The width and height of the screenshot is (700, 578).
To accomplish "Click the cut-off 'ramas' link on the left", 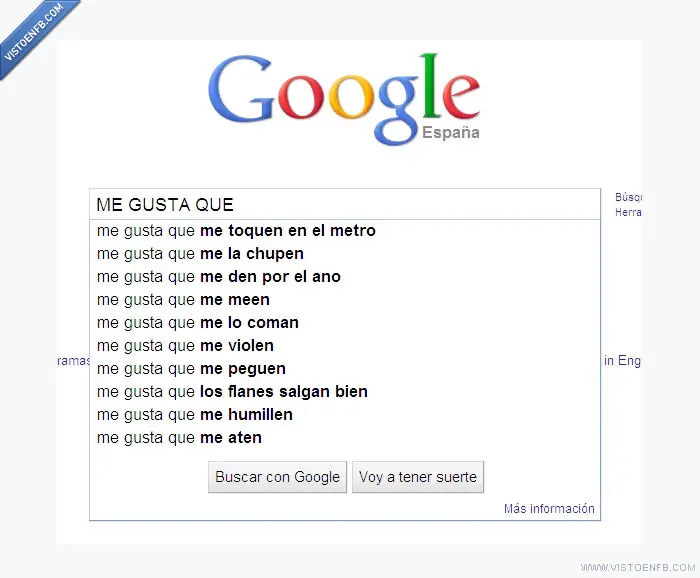I will click(74, 361).
